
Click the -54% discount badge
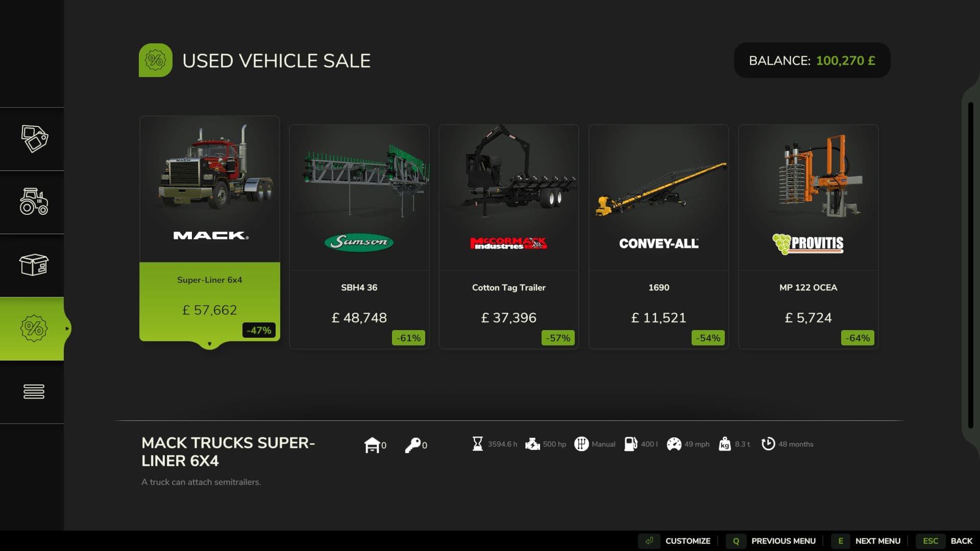point(708,338)
